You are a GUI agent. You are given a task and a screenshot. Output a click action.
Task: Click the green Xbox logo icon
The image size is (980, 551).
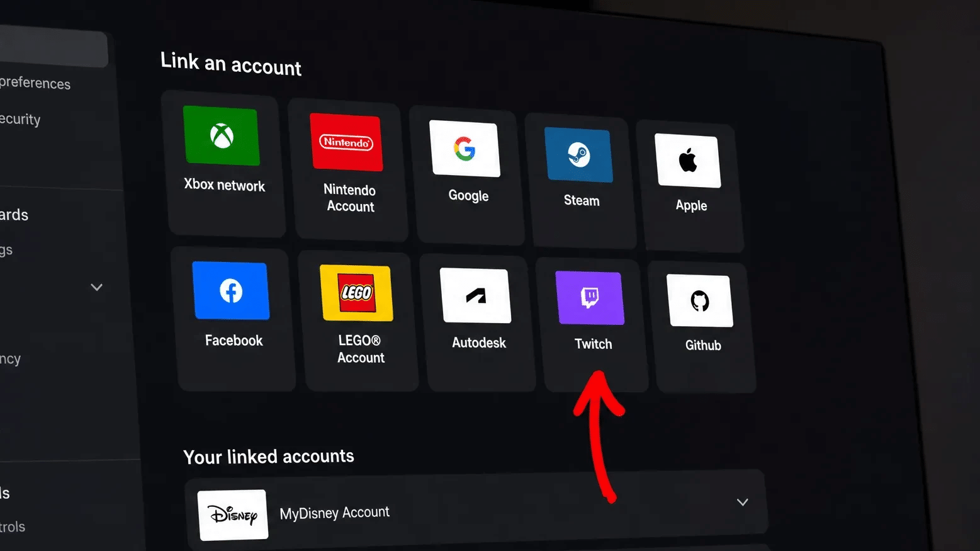click(222, 135)
